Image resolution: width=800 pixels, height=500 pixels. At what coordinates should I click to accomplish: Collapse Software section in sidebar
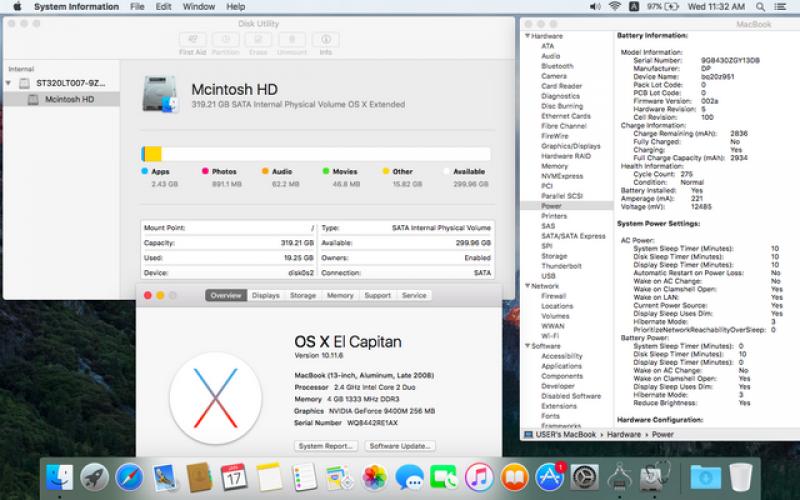coord(528,346)
